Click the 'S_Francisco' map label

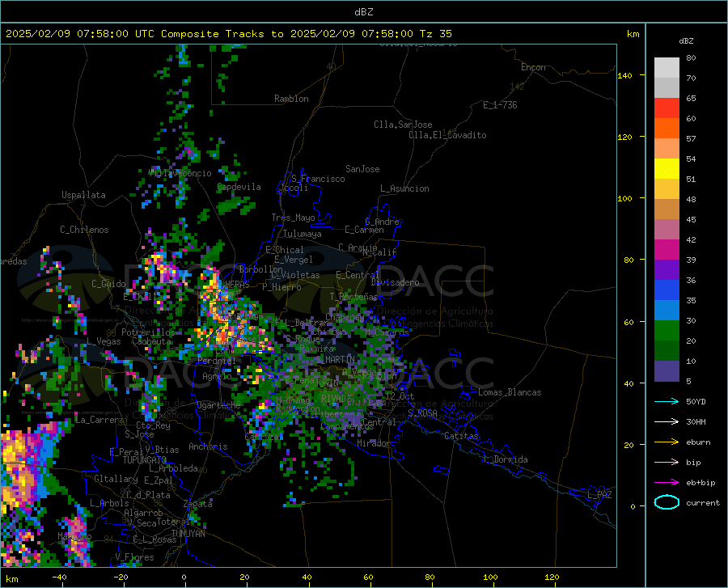(x=318, y=179)
